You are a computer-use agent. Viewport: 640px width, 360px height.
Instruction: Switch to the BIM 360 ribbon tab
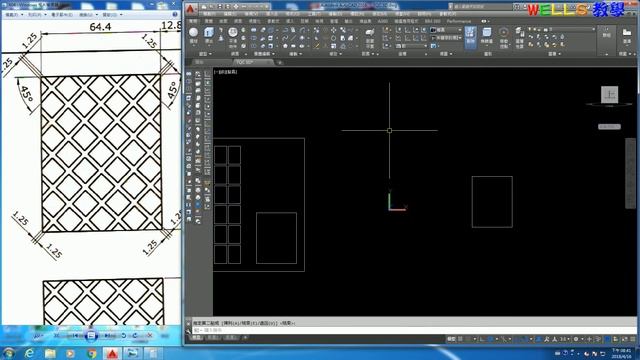pos(433,21)
